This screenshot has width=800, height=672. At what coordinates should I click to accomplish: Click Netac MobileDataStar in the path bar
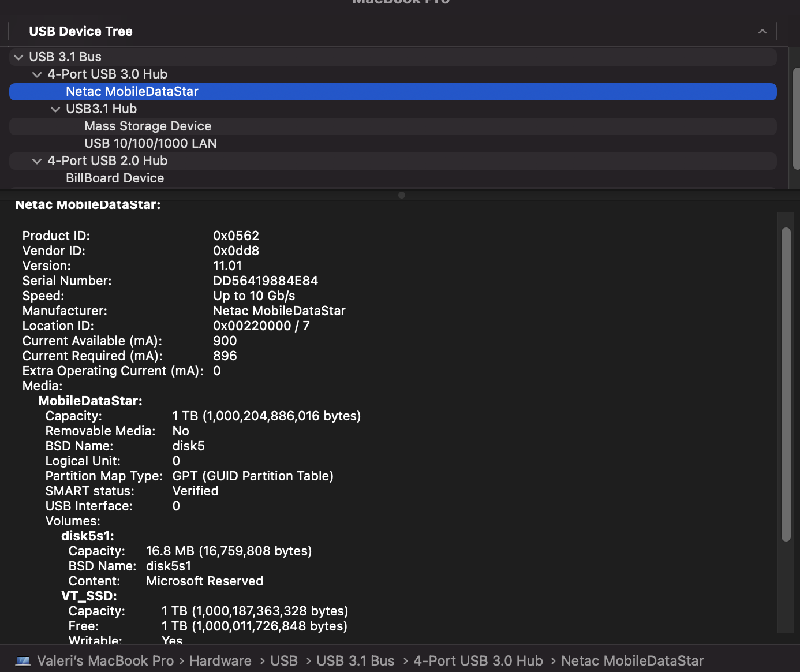coord(633,661)
